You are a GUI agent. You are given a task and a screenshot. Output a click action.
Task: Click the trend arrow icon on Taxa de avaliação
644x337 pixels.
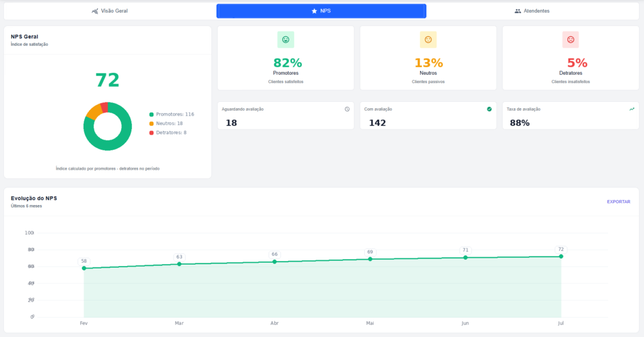click(x=631, y=109)
